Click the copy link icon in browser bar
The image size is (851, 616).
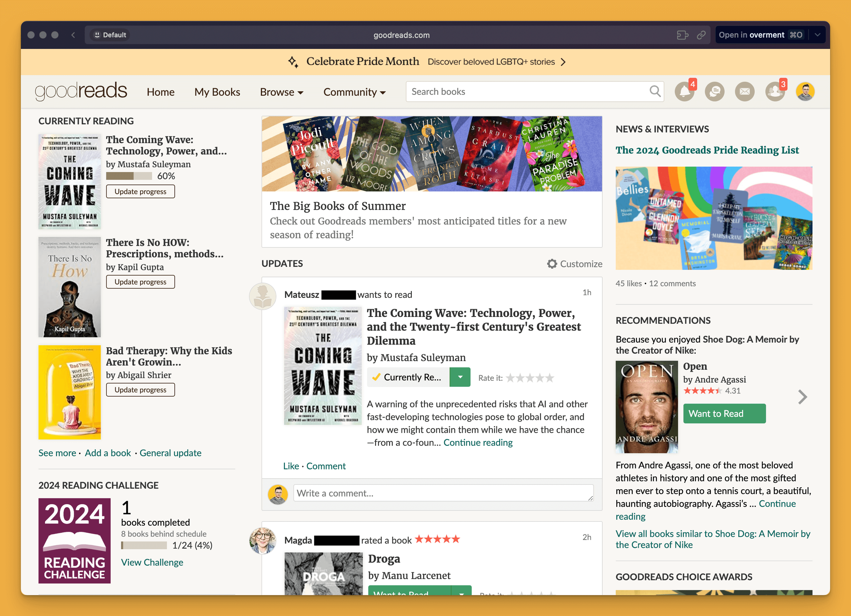coord(701,35)
